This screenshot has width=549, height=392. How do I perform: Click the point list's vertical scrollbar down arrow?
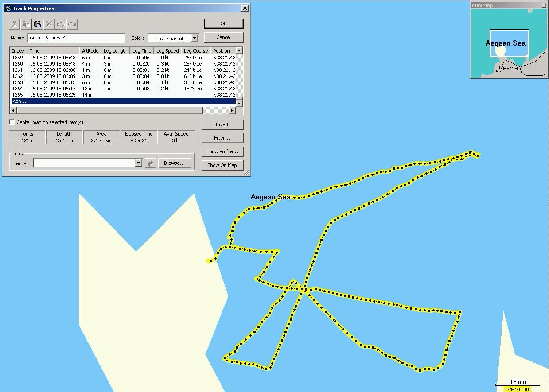239,104
